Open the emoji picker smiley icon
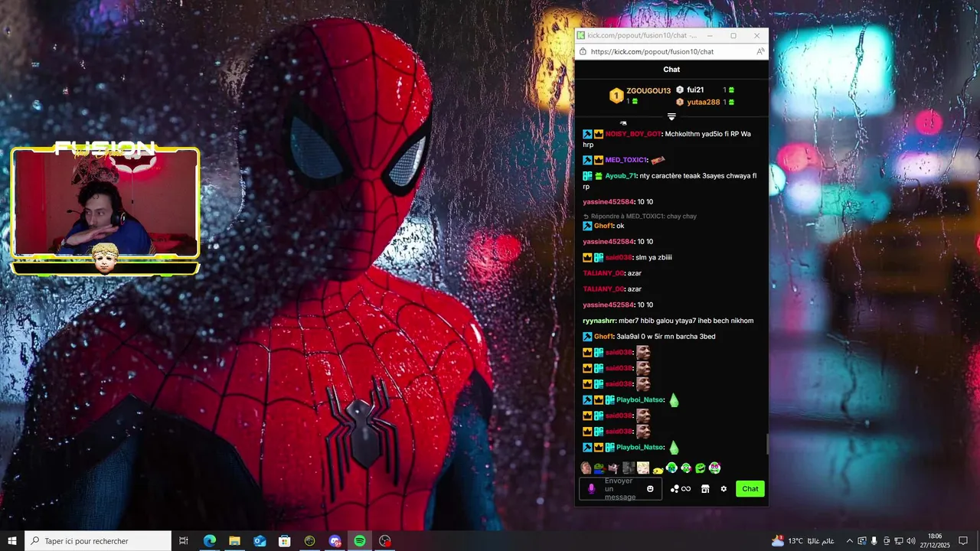 pos(650,489)
